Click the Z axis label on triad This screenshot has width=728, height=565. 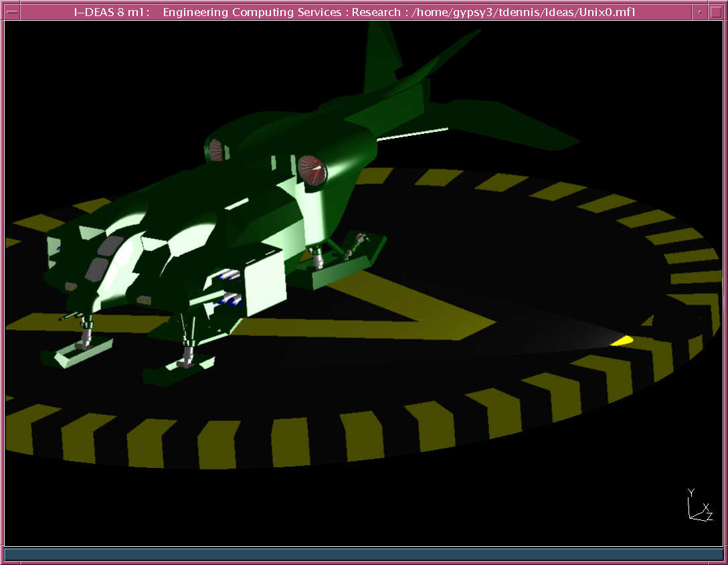tap(709, 516)
